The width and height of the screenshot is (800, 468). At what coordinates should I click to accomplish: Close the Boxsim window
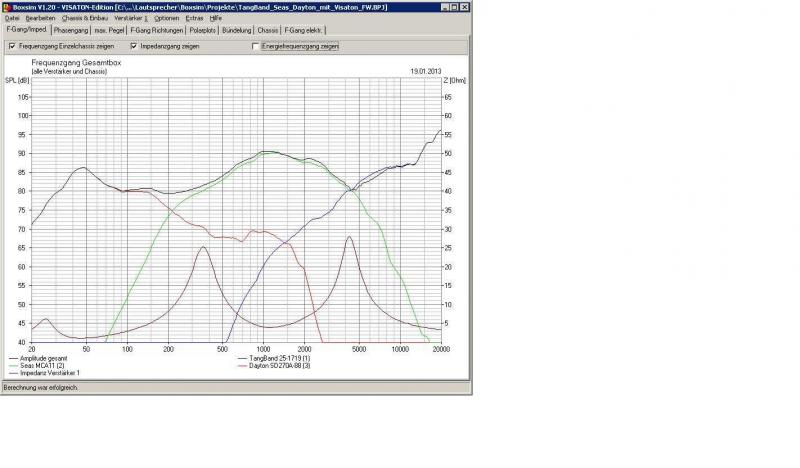tap(464, 7)
